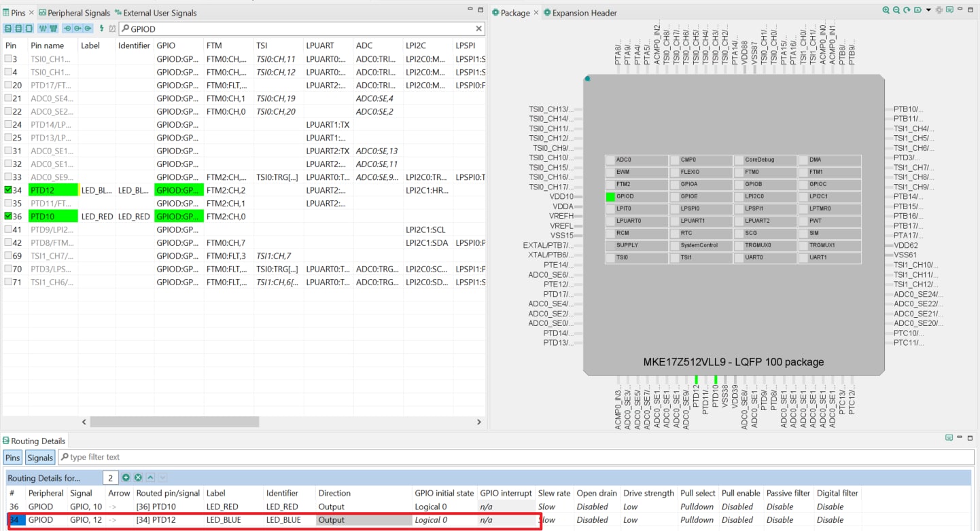Zoom out of the package view
This screenshot has height=531, width=980.
click(896, 10)
